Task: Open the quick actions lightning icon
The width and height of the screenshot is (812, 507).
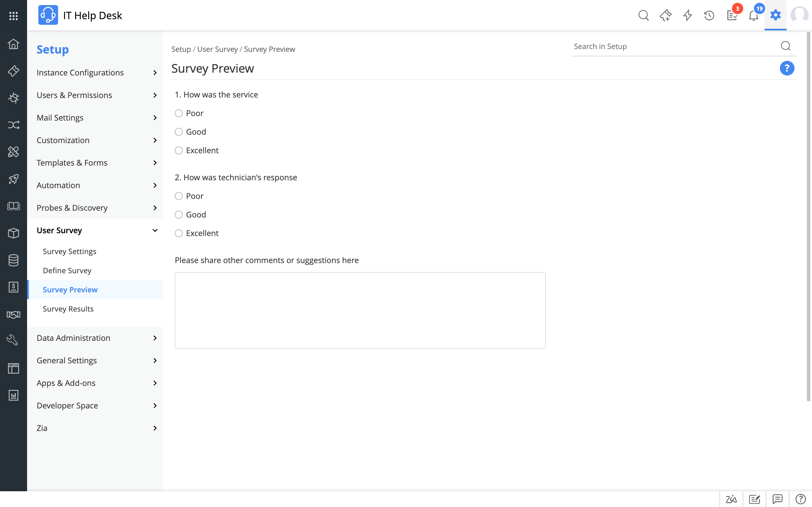Action: coord(687,15)
